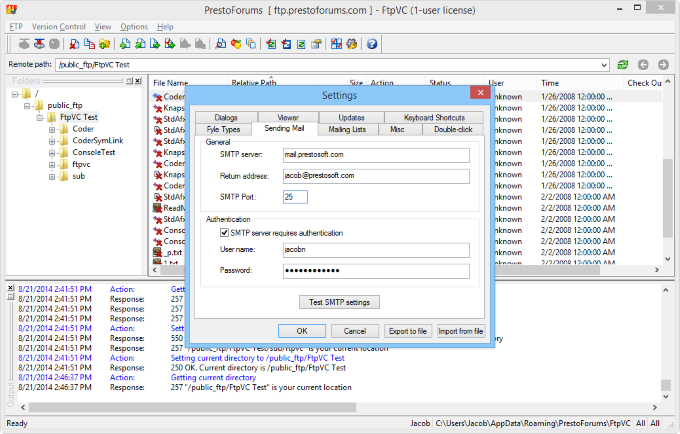Click the Delete file toolbar icon
This screenshot has width=680, height=434.
pos(75,44)
